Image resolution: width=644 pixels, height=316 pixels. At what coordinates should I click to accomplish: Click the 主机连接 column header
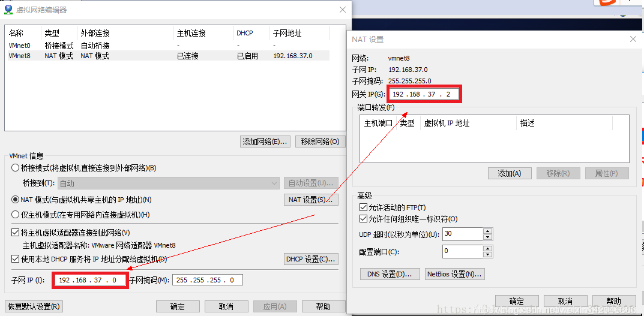pos(203,33)
